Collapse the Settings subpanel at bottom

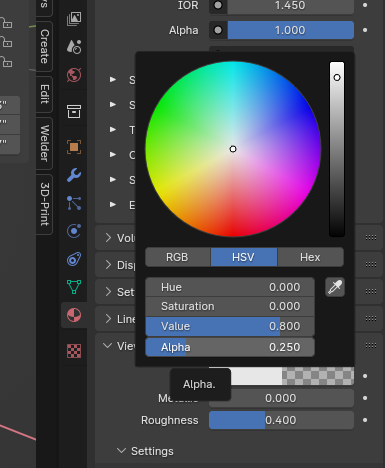coord(122,451)
